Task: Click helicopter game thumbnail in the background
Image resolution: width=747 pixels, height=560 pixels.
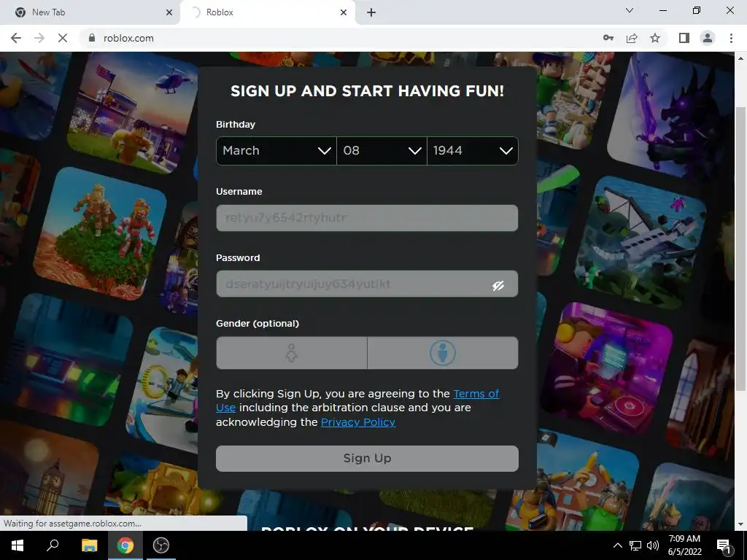Action: (x=134, y=112)
